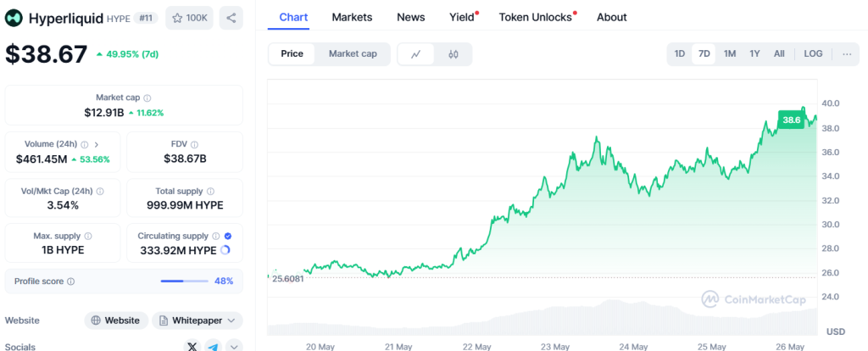Expand Volume (24h) chevron arrow
Viewport: 868px width, 351px height.
click(97, 144)
